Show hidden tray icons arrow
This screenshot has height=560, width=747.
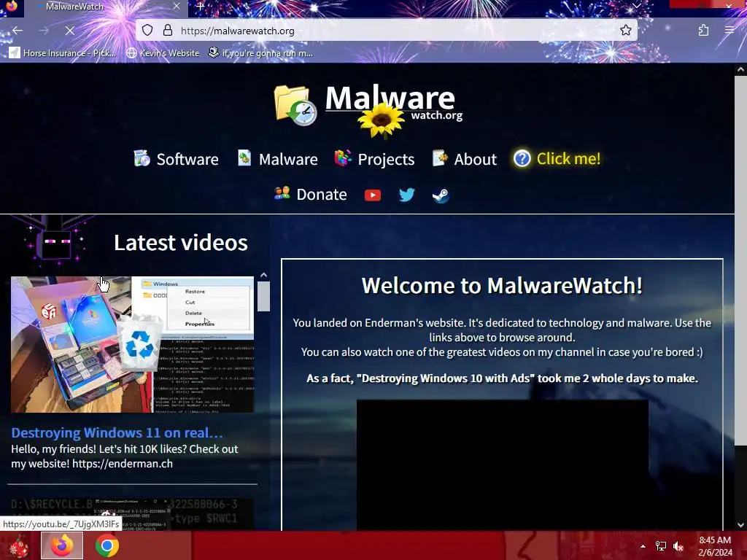tap(643, 546)
